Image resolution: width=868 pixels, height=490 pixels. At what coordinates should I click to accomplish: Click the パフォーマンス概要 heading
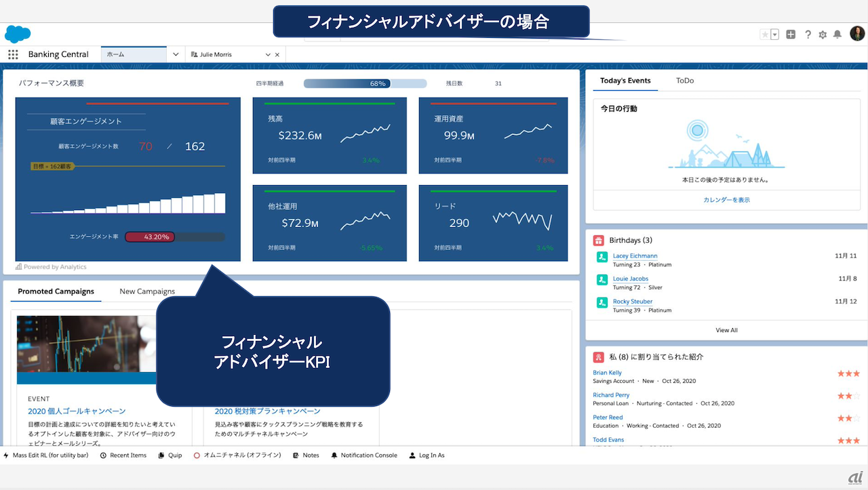click(x=51, y=83)
